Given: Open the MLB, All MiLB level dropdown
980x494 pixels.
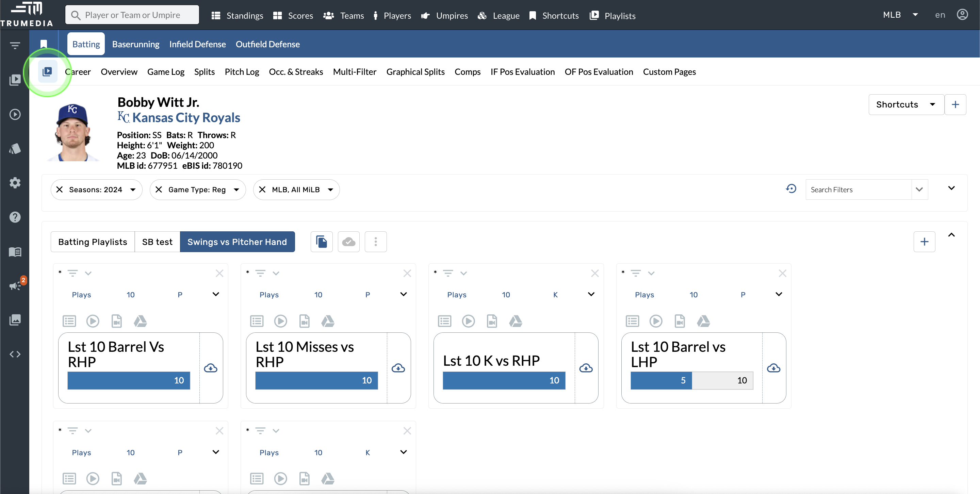Looking at the screenshot, I should click(331, 190).
